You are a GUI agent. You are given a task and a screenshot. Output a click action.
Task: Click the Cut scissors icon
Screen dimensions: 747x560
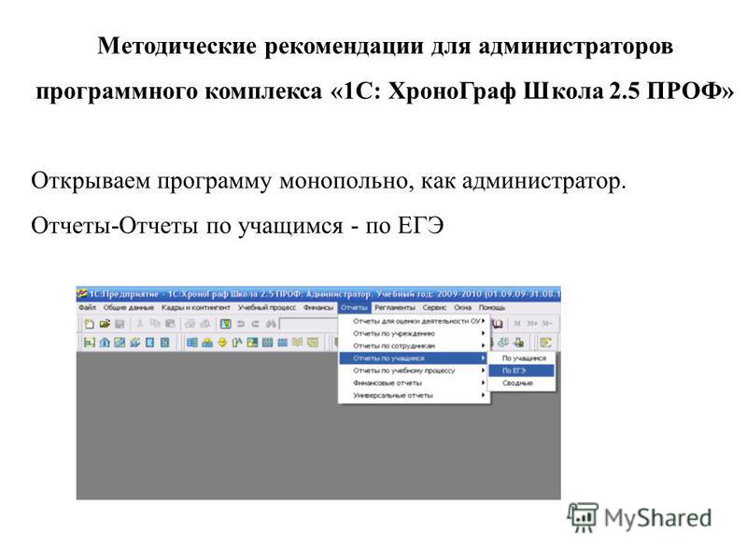click(x=140, y=324)
